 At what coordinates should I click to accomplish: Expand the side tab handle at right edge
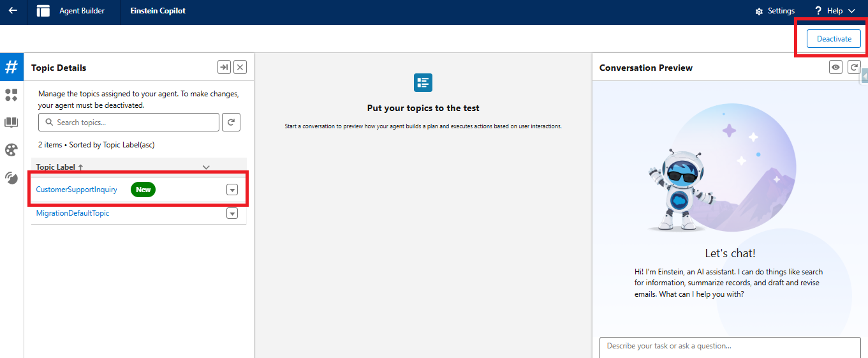864,77
